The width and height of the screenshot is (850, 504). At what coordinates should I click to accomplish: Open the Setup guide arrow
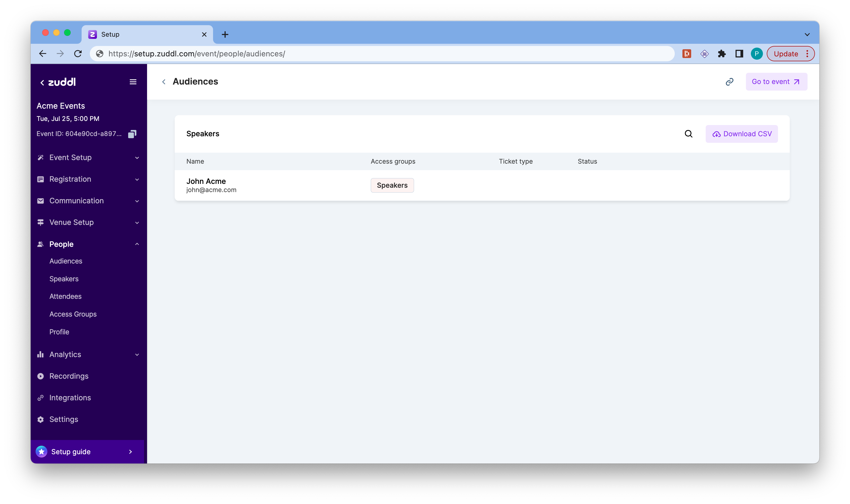(x=131, y=452)
